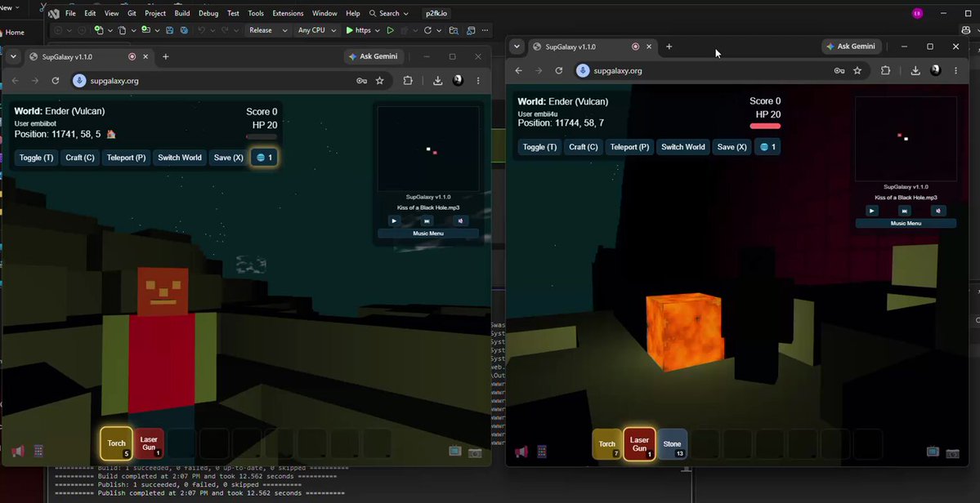The width and height of the screenshot is (980, 503).
Task: Open downloads in the right browser window
Action: click(x=915, y=70)
